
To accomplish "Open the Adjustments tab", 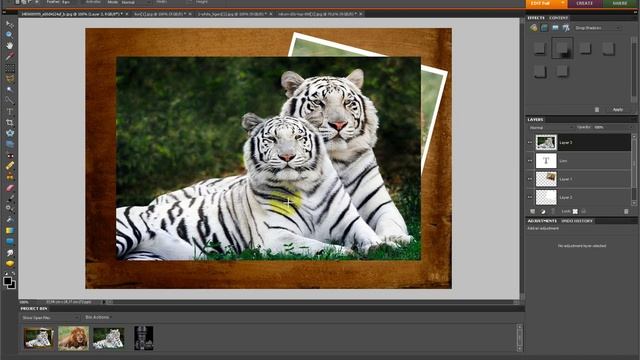I will point(542,221).
